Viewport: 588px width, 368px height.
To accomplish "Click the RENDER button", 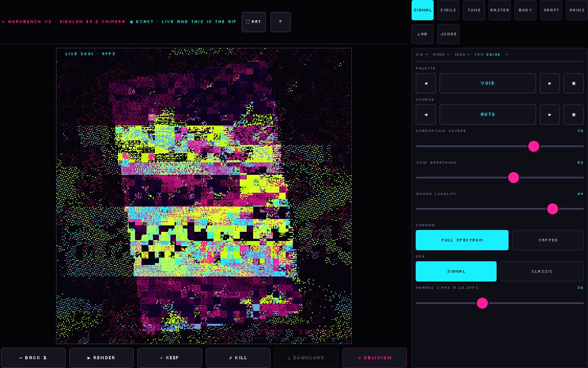I will coord(102,358).
